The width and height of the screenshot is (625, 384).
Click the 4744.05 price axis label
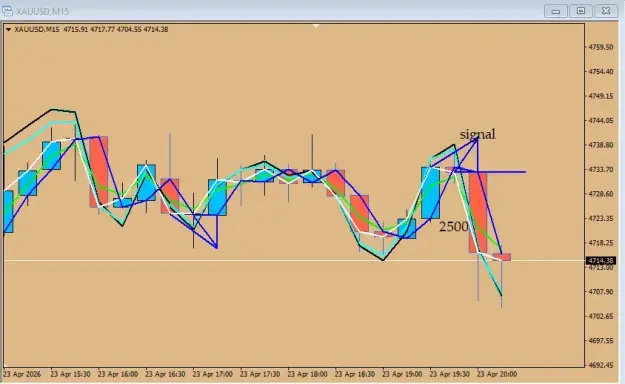[601, 121]
